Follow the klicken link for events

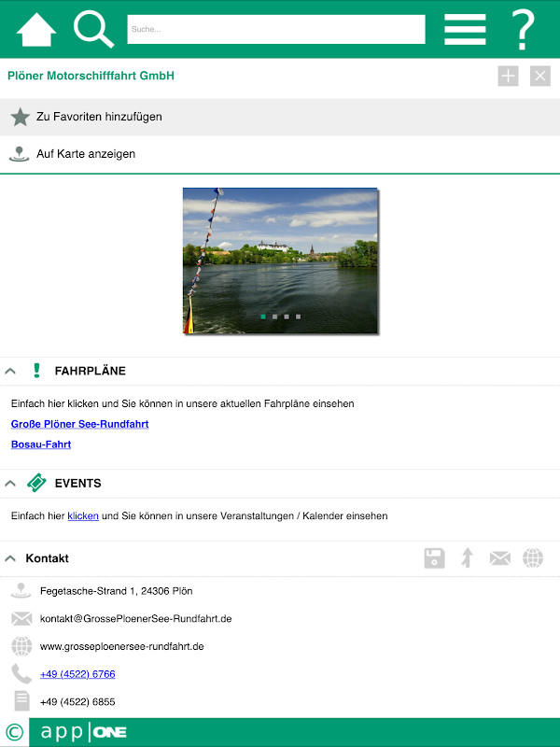click(x=83, y=516)
